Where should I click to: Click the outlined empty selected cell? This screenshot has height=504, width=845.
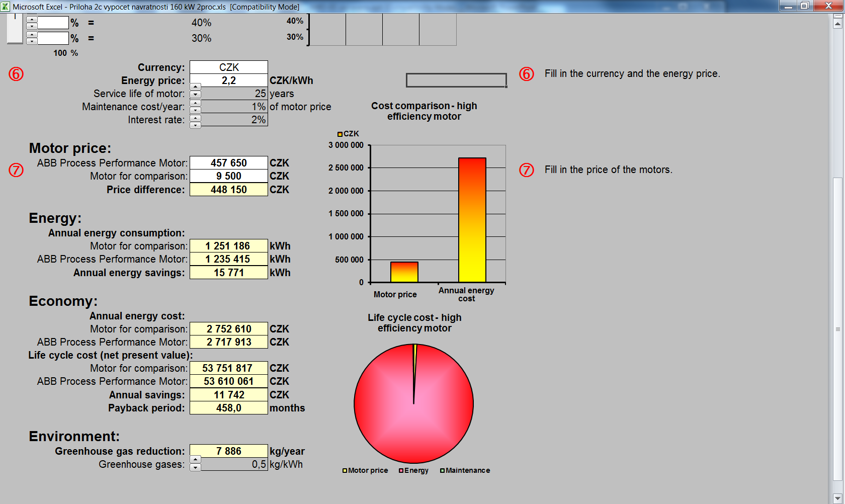coord(456,80)
